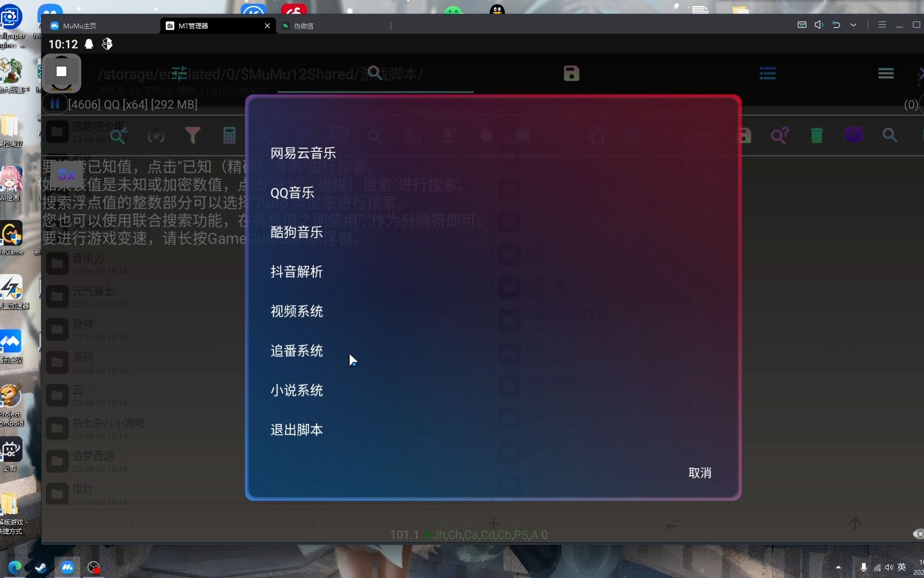Click the Sx floating icon
The width and height of the screenshot is (924, 578).
click(x=67, y=174)
